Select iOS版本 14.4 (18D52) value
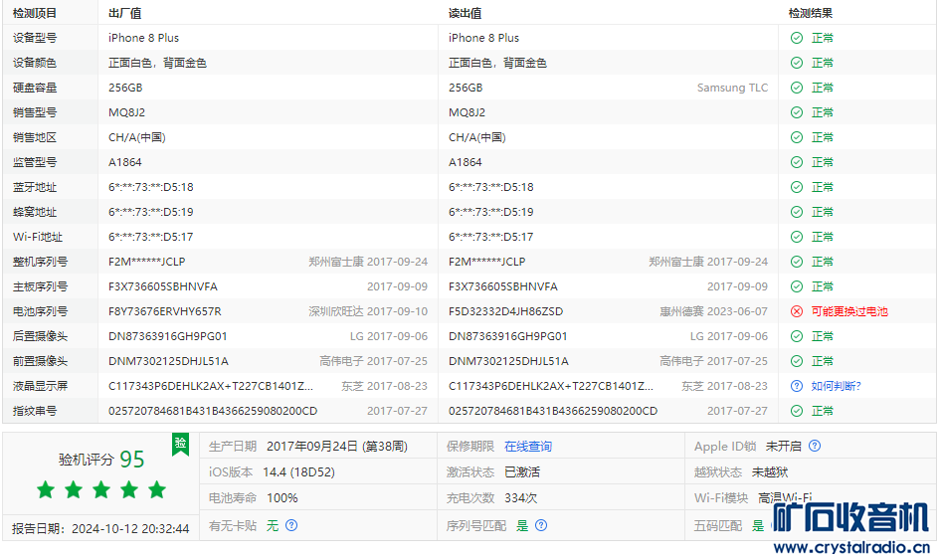Image resolution: width=938 pixels, height=560 pixels. pyautogui.click(x=298, y=472)
